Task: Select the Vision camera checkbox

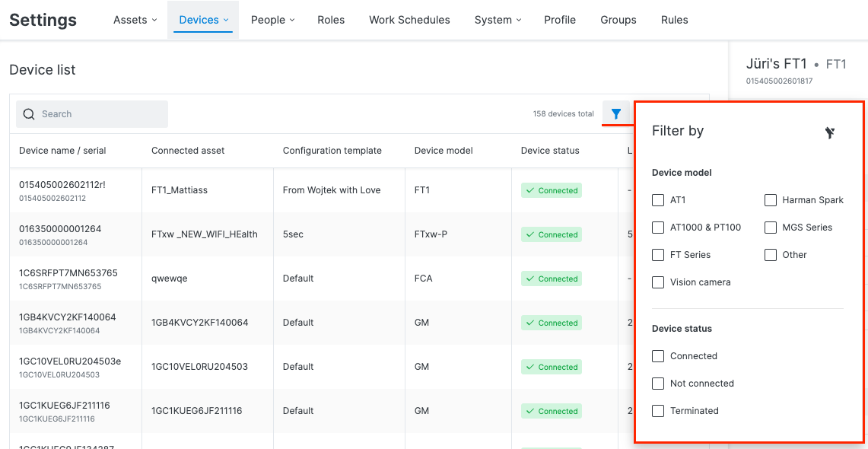Action: pos(658,282)
